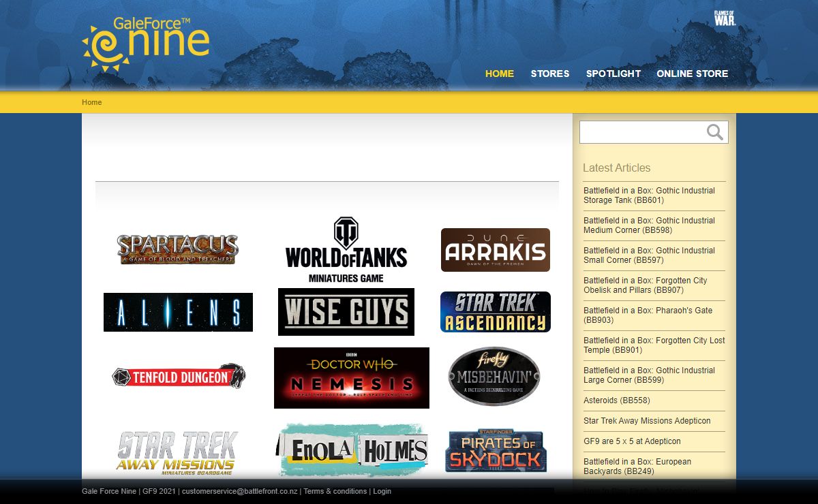The image size is (818, 504).
Task: Open Forgotten City Obelisk and Pillars article
Action: 654,285
